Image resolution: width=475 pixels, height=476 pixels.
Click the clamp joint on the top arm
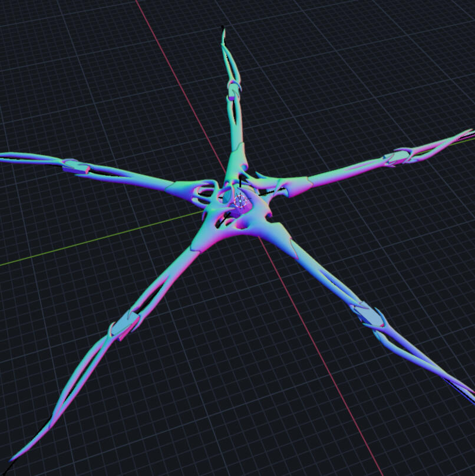coord(235,89)
